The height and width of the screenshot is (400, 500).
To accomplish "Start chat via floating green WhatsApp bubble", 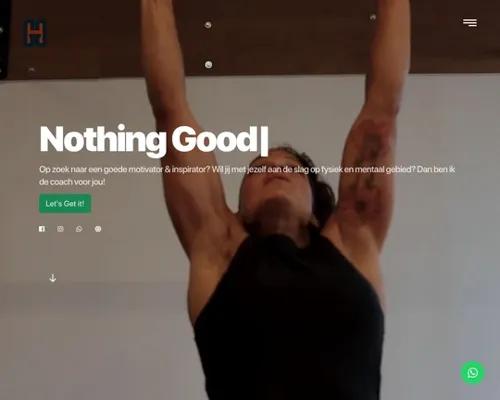I will 472,372.
